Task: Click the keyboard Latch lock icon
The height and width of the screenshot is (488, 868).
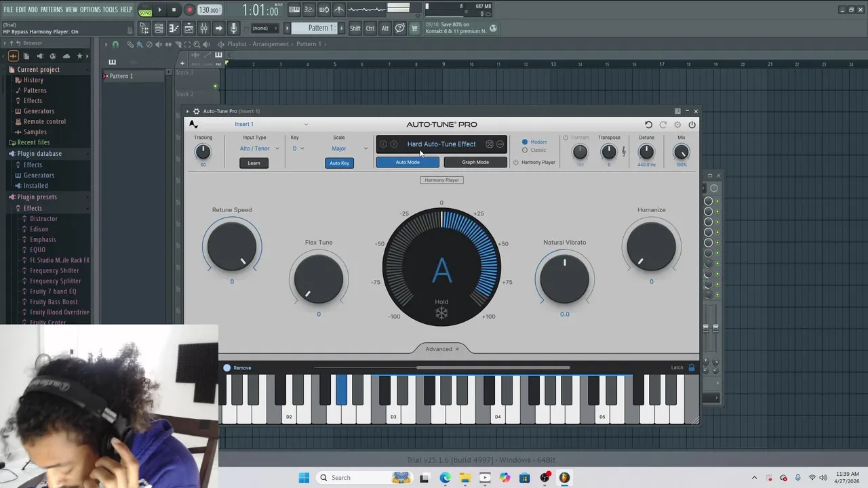Action: pos(692,368)
